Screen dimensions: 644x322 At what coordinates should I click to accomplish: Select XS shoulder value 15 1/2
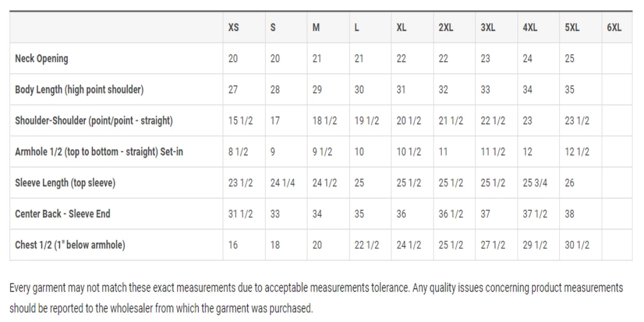[240, 120]
